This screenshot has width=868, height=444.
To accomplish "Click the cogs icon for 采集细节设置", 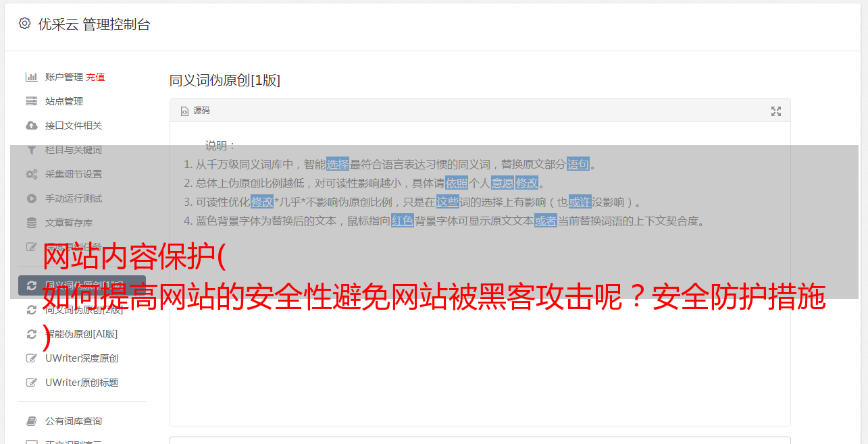I will [x=31, y=174].
